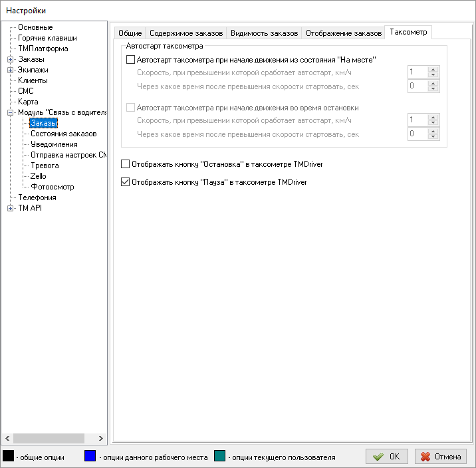
Task: Click the black общие опции color swatch
Action: point(9,457)
